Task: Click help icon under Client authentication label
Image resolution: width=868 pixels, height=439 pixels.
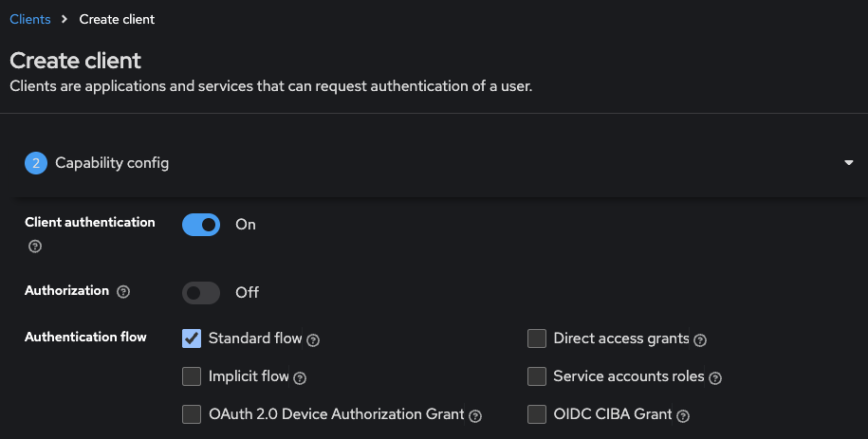Action: coord(35,247)
